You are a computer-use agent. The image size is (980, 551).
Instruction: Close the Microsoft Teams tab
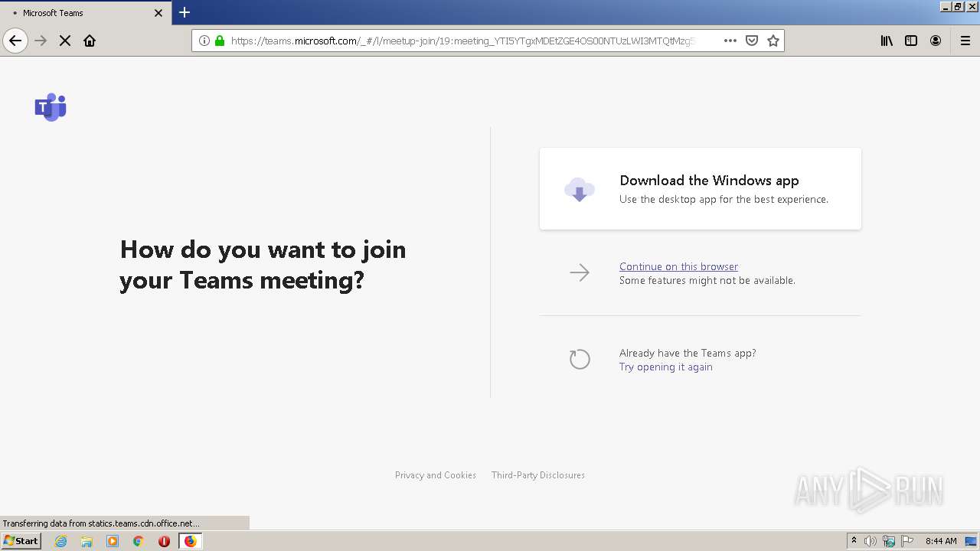(158, 13)
